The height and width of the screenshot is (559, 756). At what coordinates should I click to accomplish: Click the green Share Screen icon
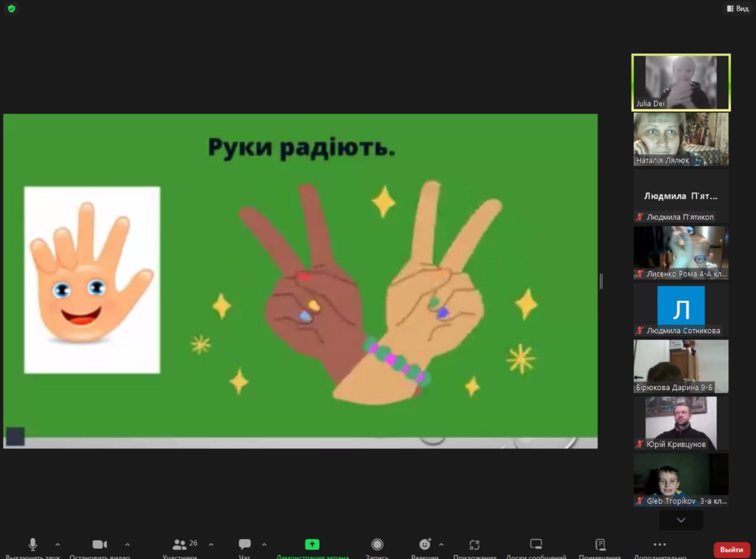(x=312, y=544)
